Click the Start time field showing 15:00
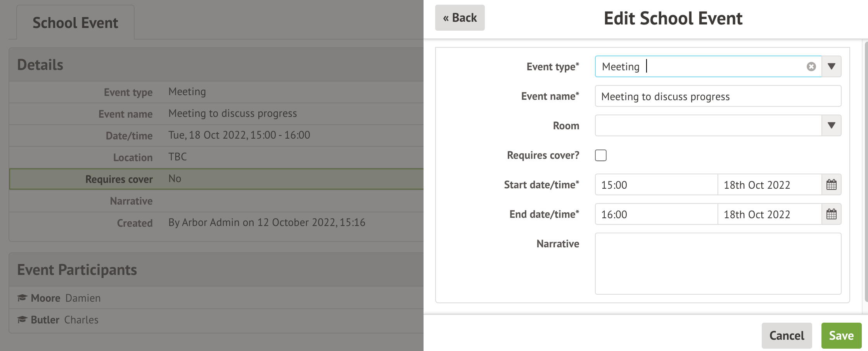The width and height of the screenshot is (868, 351). click(x=656, y=185)
